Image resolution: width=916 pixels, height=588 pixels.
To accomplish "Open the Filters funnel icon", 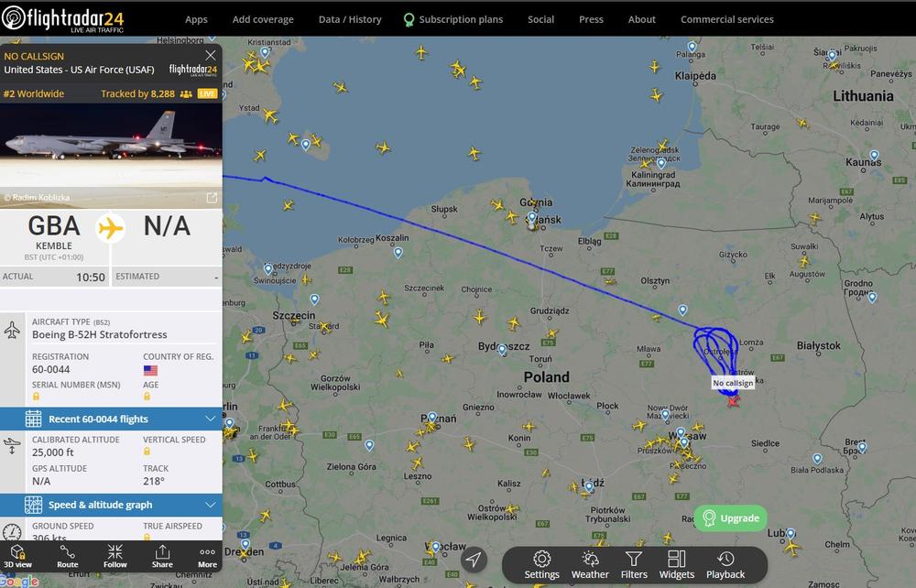I will tap(634, 564).
